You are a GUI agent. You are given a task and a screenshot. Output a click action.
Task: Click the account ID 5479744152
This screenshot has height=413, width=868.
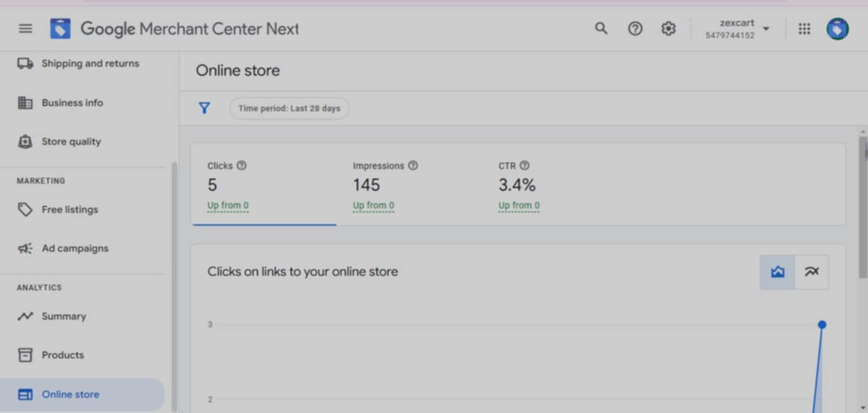tap(730, 36)
